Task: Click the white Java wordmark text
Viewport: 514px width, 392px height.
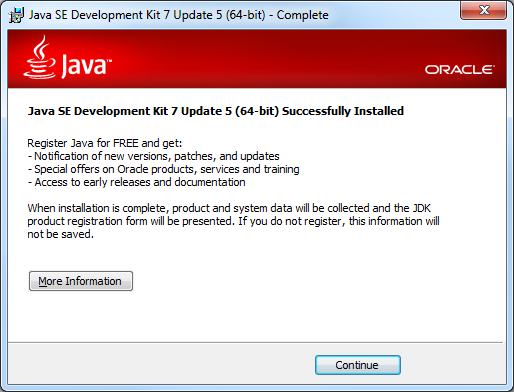Action: (x=86, y=66)
